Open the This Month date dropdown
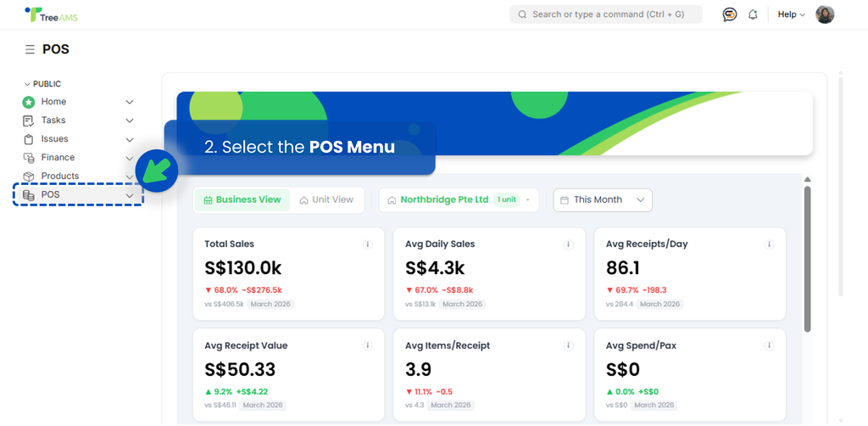This screenshot has height=426, width=868. pyautogui.click(x=603, y=200)
